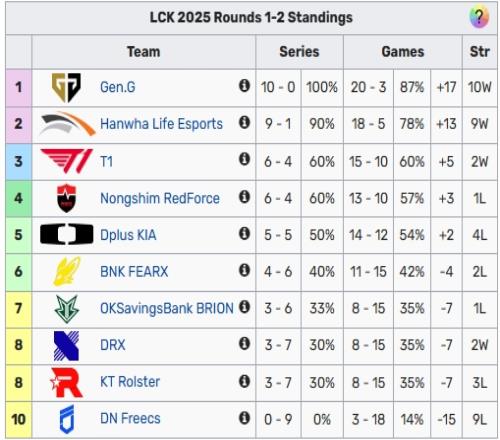Click the info icon next to Gen.G
The height and width of the screenshot is (440, 500).
pos(244,86)
